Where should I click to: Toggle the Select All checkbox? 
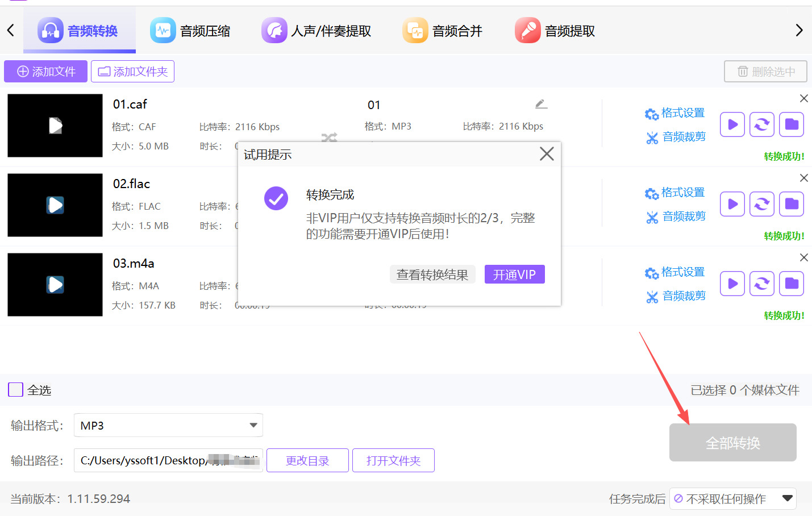click(x=16, y=390)
